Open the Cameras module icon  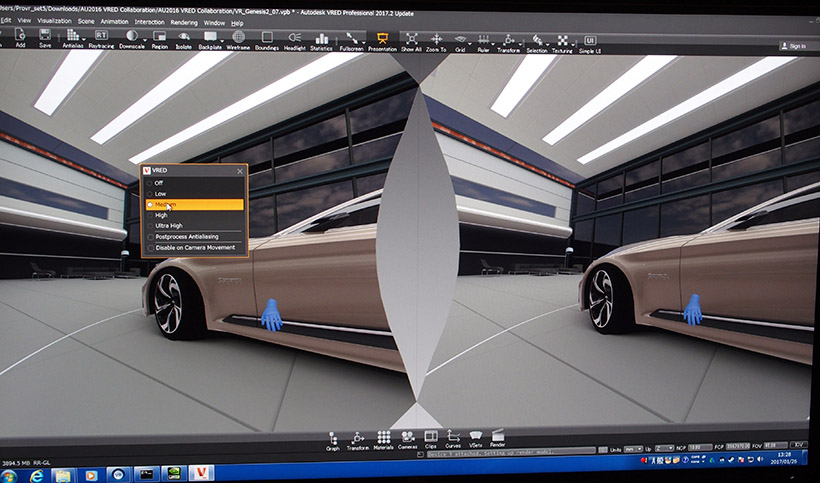click(x=407, y=436)
